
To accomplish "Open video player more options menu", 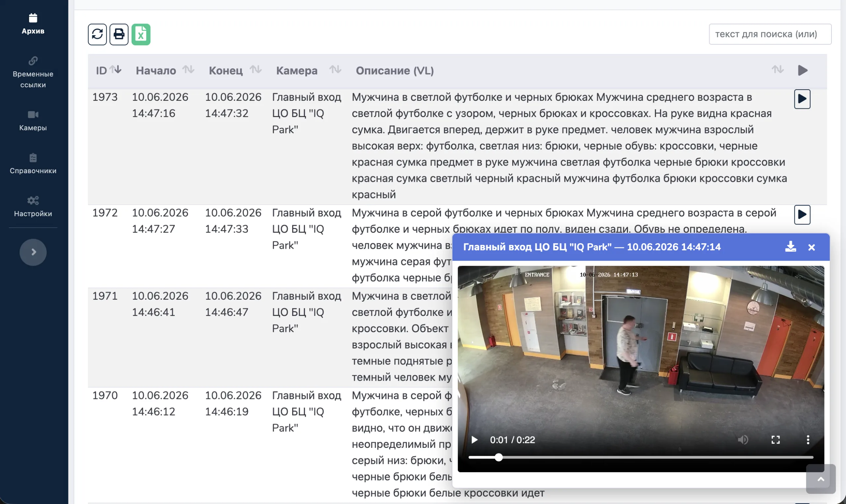I will click(x=808, y=440).
